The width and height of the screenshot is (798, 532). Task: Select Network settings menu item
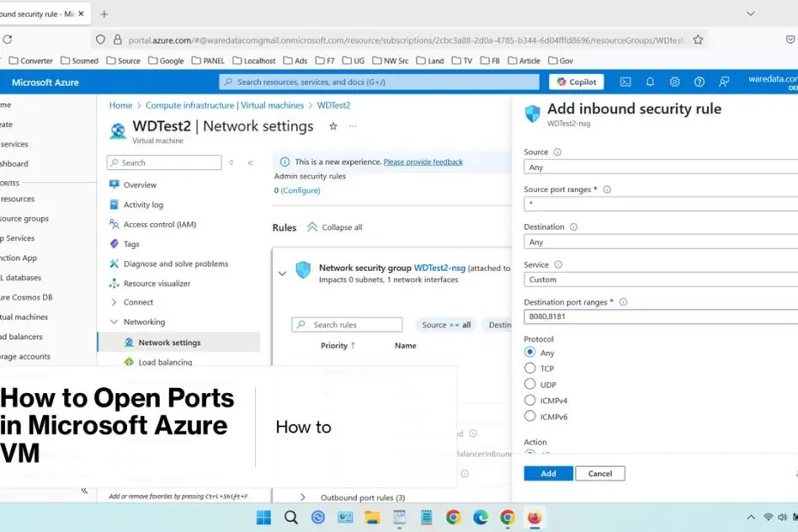tap(178, 342)
